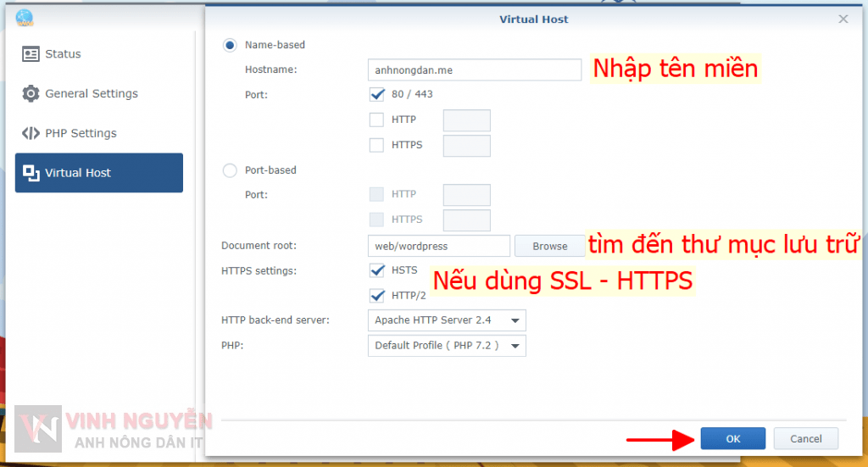This screenshot has width=868, height=467.
Task: Click the General Settings gear icon
Action: 31,94
